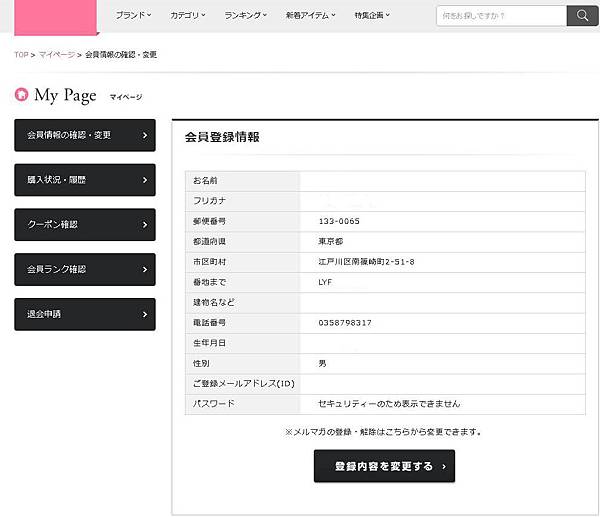This screenshot has width=600, height=517.
Task: Open 会員ランク確認 sidebar item
Action: 85,269
